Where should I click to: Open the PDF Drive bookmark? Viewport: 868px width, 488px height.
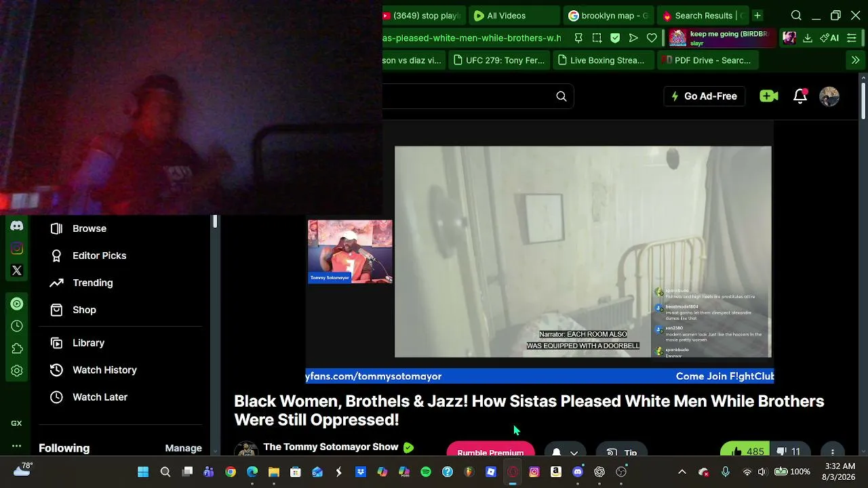(x=707, y=60)
